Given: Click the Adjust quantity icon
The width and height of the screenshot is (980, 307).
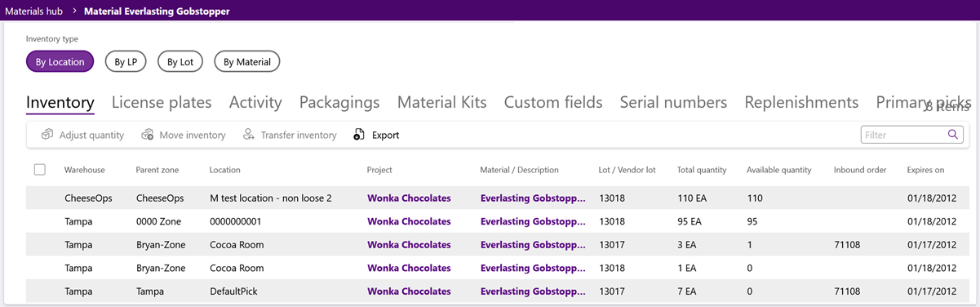Looking at the screenshot, I should [47, 135].
